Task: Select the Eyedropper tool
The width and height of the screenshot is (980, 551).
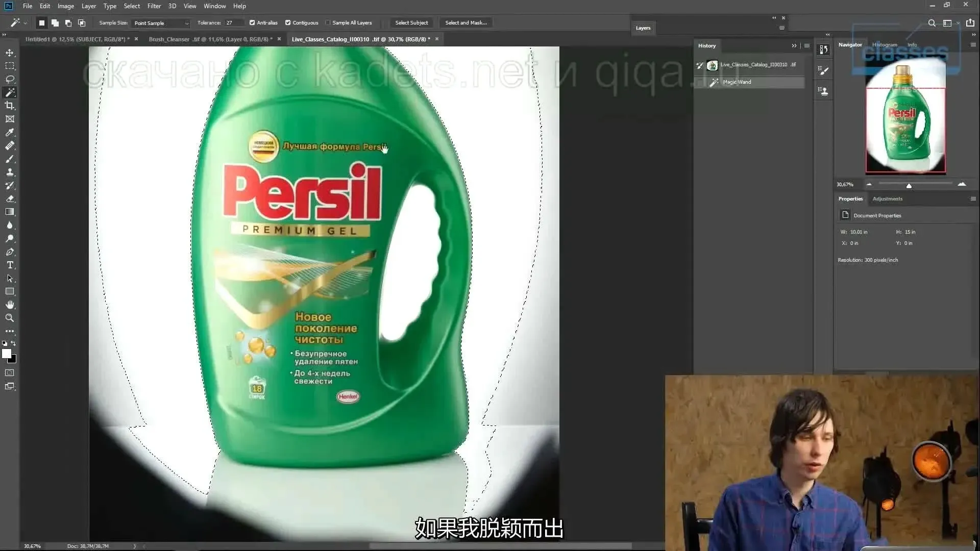Action: click(x=10, y=132)
